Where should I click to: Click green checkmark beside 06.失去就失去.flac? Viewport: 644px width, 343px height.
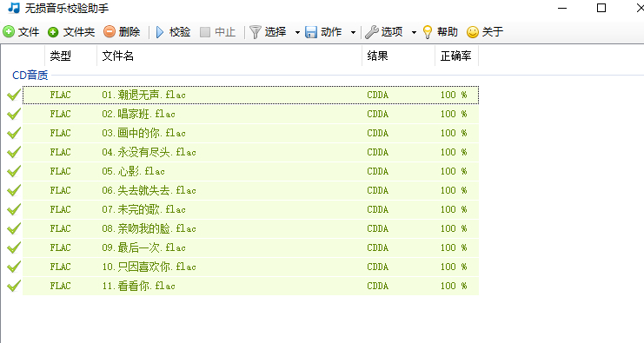tap(14, 190)
